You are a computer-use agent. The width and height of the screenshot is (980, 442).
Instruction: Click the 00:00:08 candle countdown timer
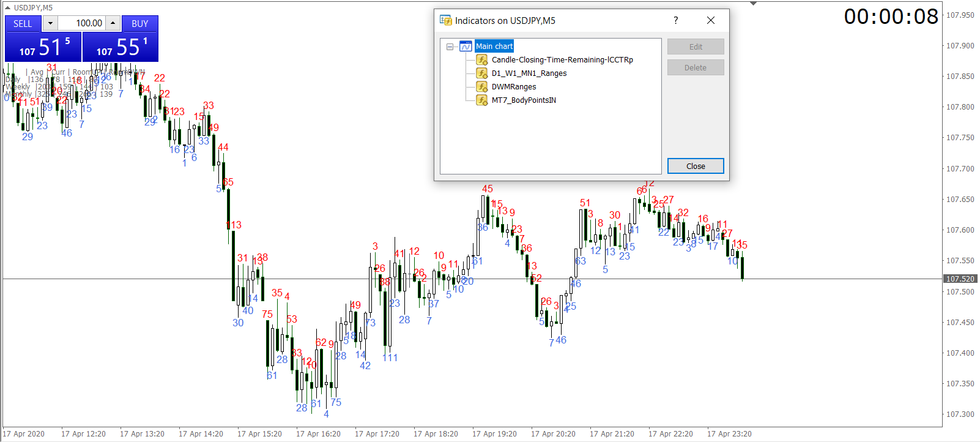pos(891,17)
